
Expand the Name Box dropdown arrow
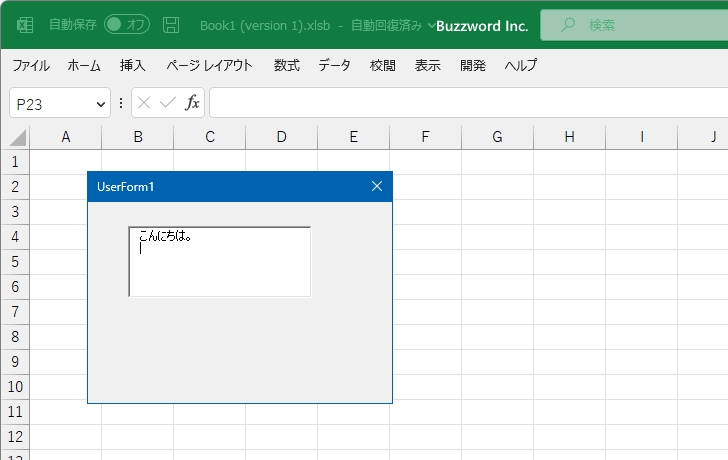(x=100, y=104)
